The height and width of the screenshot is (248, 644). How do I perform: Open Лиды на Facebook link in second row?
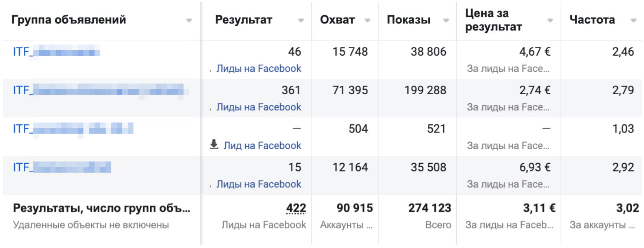258,107
